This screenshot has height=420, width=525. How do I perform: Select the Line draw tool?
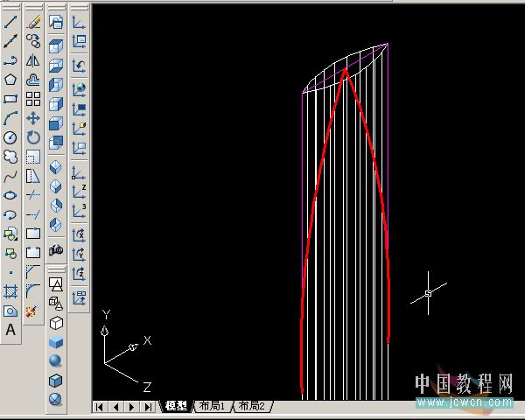[x=10, y=22]
